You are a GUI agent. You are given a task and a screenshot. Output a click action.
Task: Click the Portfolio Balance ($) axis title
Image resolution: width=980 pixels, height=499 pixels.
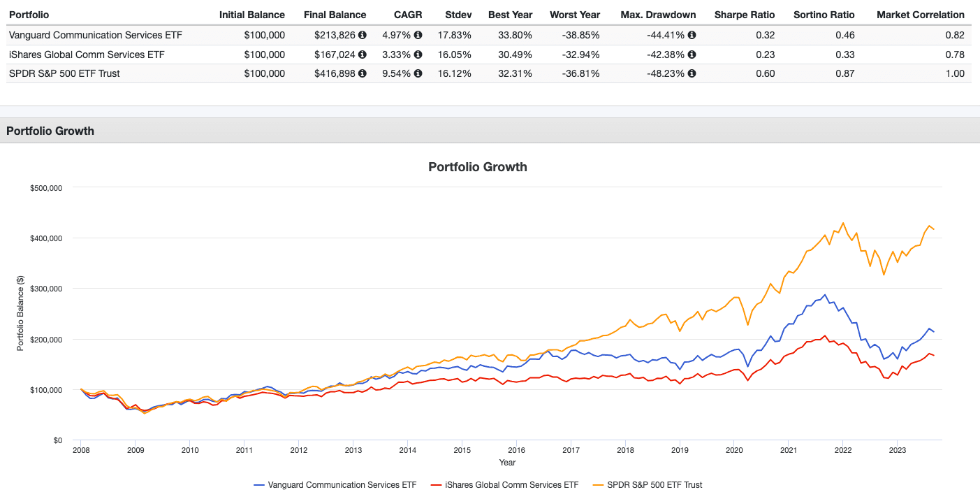point(21,314)
